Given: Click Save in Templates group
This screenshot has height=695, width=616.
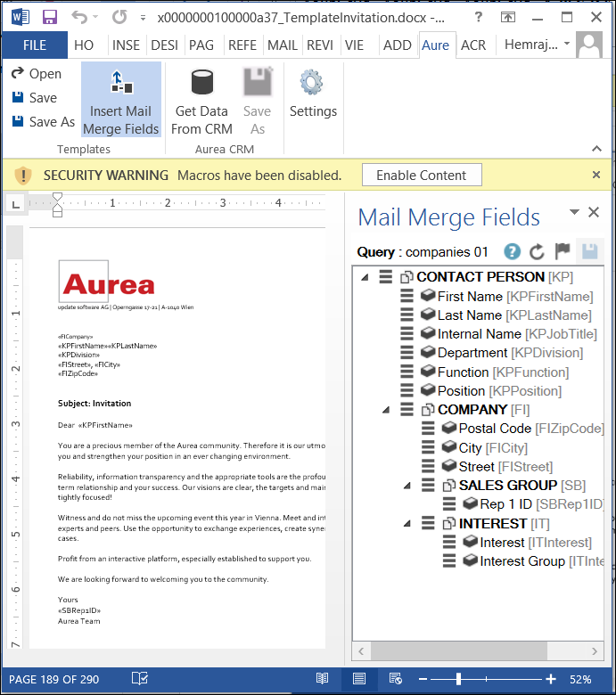Looking at the screenshot, I should (x=34, y=97).
